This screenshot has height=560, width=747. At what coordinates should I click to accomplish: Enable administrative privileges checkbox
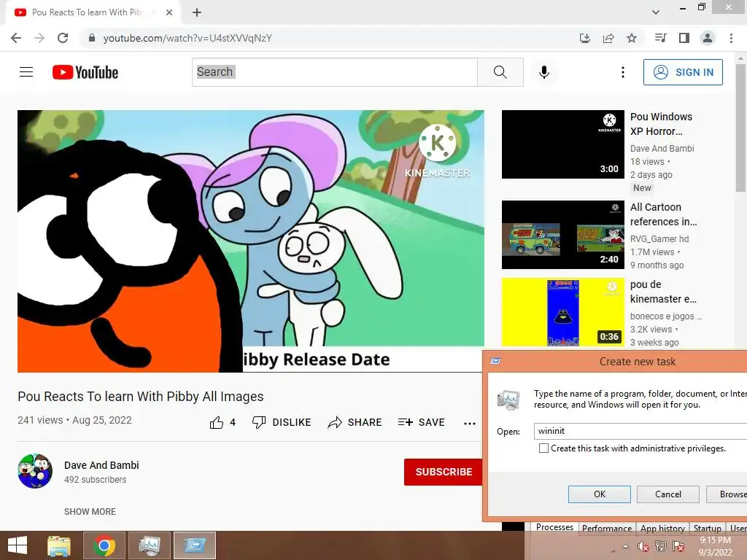pyautogui.click(x=543, y=448)
